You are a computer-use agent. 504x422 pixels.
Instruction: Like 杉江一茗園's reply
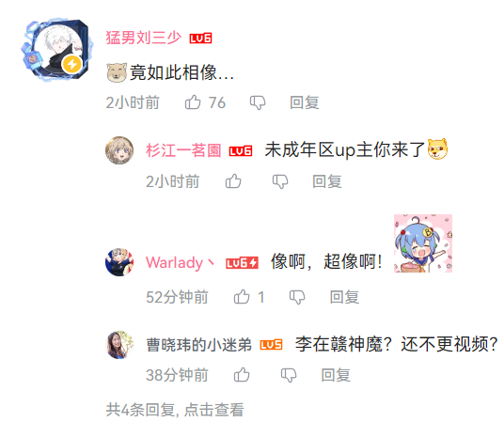click(x=233, y=181)
